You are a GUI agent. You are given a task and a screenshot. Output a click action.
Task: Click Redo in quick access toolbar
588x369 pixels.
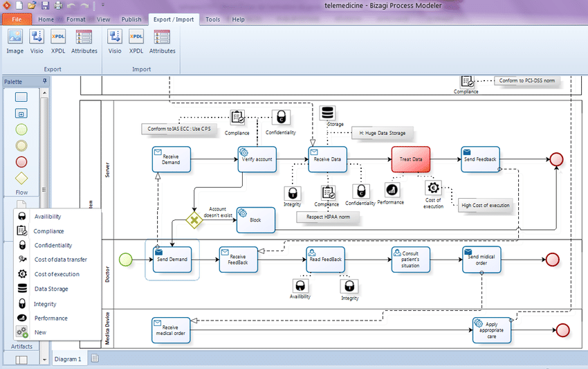click(x=84, y=6)
